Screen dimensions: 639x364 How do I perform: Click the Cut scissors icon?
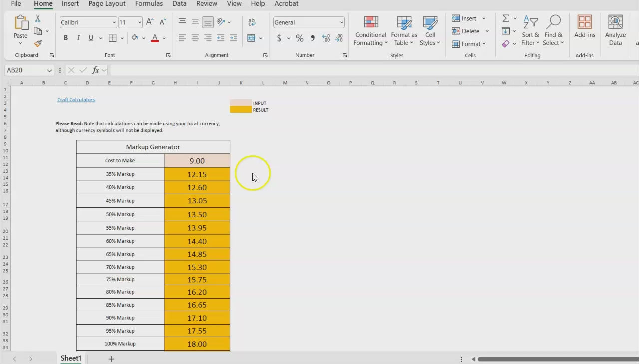coord(38,19)
